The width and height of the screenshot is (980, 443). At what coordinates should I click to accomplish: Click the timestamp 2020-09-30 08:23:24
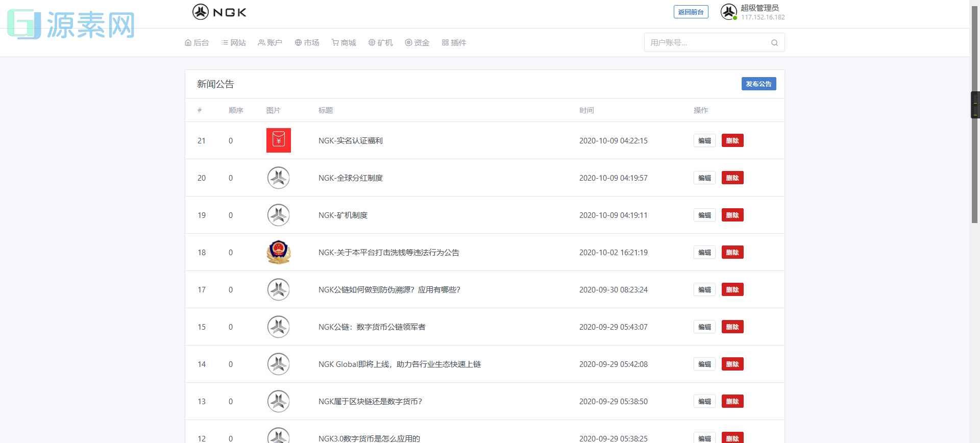click(x=614, y=290)
